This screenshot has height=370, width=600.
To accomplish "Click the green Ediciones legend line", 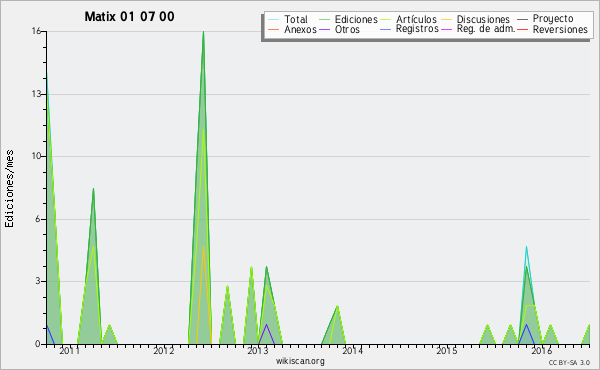I will (x=324, y=19).
